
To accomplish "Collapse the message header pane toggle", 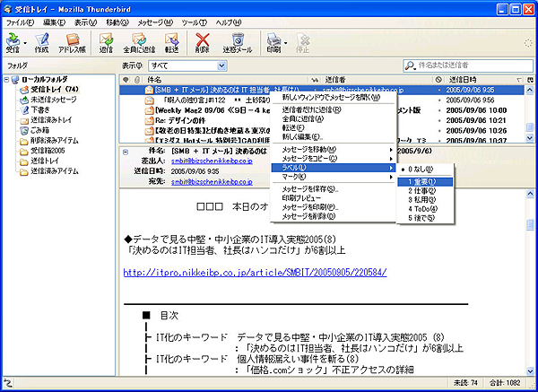I will pyautogui.click(x=126, y=152).
